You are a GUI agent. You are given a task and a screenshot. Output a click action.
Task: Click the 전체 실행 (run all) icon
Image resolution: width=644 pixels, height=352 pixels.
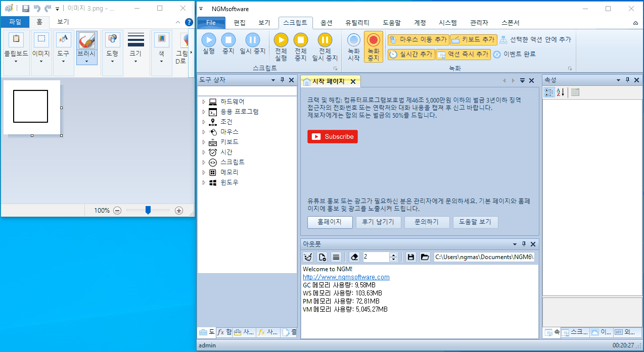[281, 40]
